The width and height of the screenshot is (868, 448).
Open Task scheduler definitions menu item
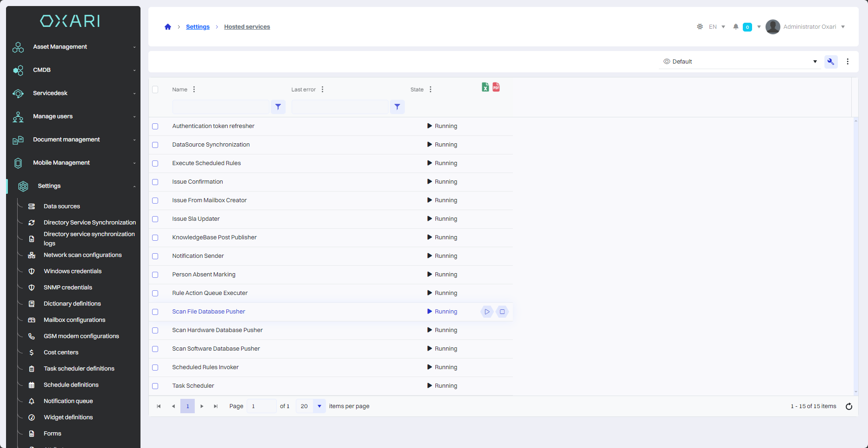coord(79,369)
